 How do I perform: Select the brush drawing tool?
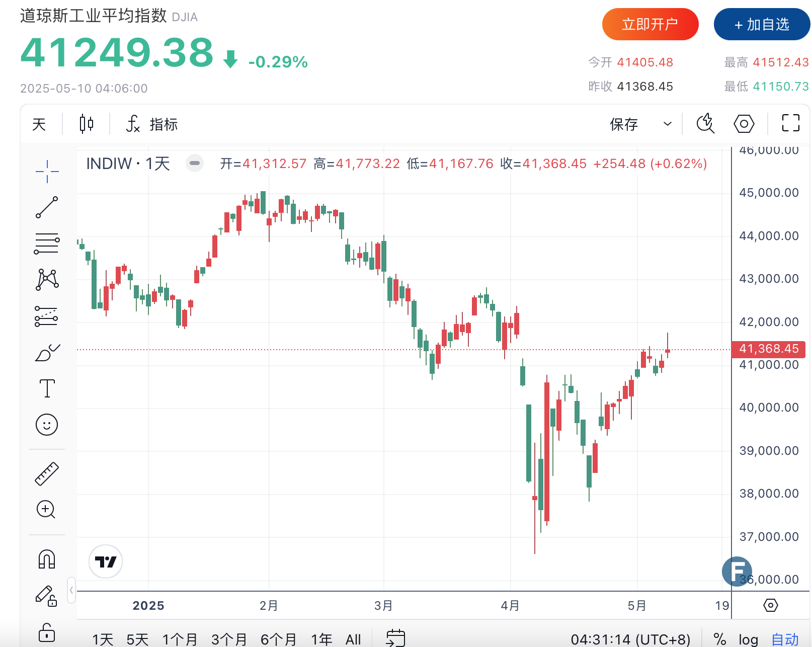[x=47, y=353]
